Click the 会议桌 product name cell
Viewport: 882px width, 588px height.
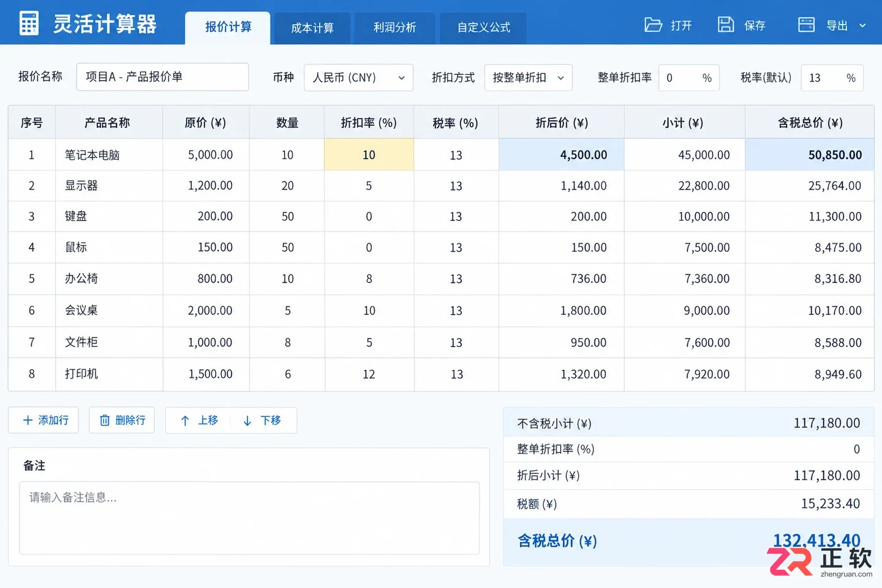[109, 311]
